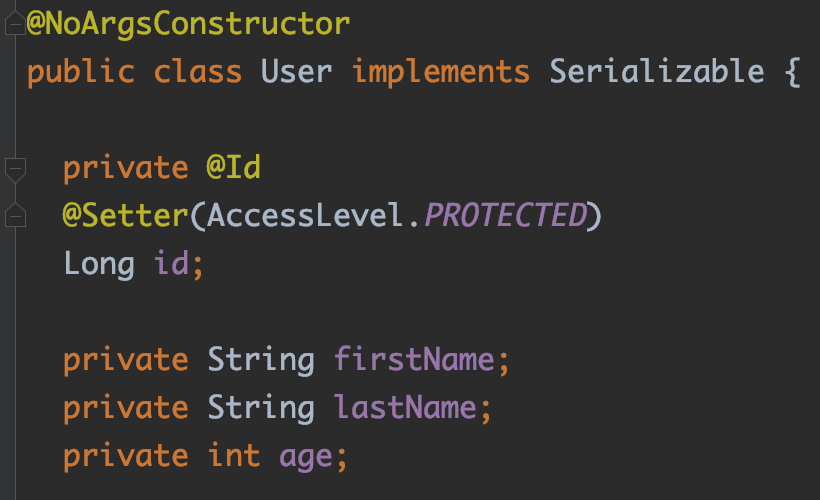Click the firstName field name
The height and width of the screenshot is (500, 820).
pyautogui.click(x=415, y=360)
